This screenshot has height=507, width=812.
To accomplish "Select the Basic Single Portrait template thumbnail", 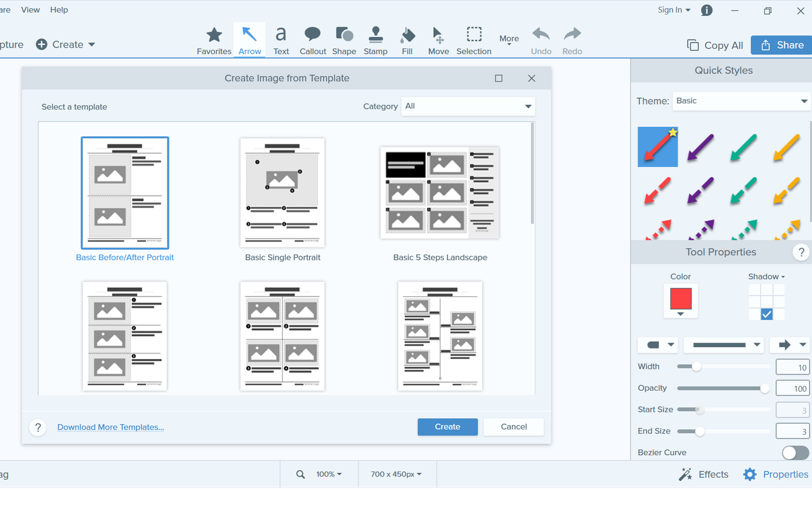I will pyautogui.click(x=282, y=192).
